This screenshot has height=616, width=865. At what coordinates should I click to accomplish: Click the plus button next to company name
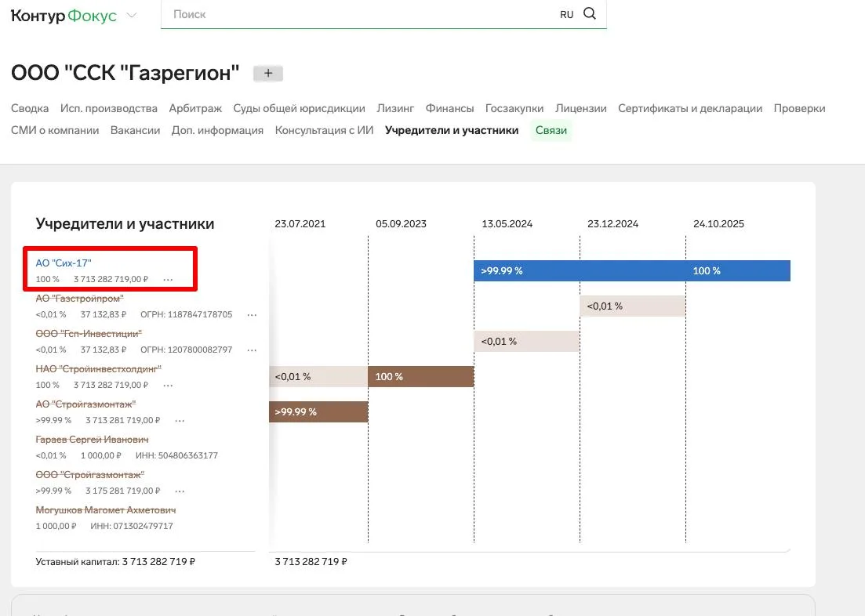coord(267,74)
